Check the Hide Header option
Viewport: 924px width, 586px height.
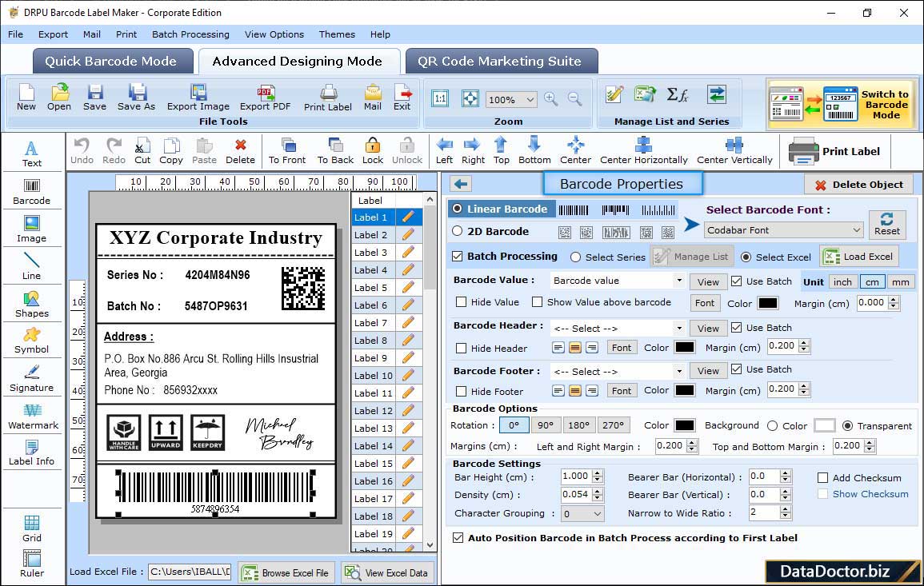[x=462, y=348]
